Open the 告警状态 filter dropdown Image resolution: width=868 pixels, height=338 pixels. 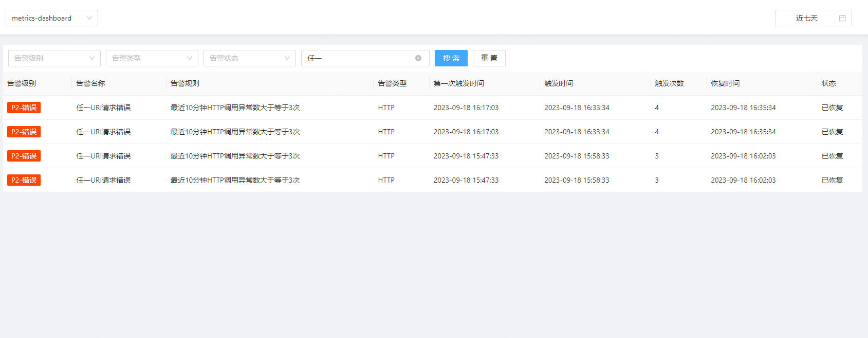coord(249,58)
